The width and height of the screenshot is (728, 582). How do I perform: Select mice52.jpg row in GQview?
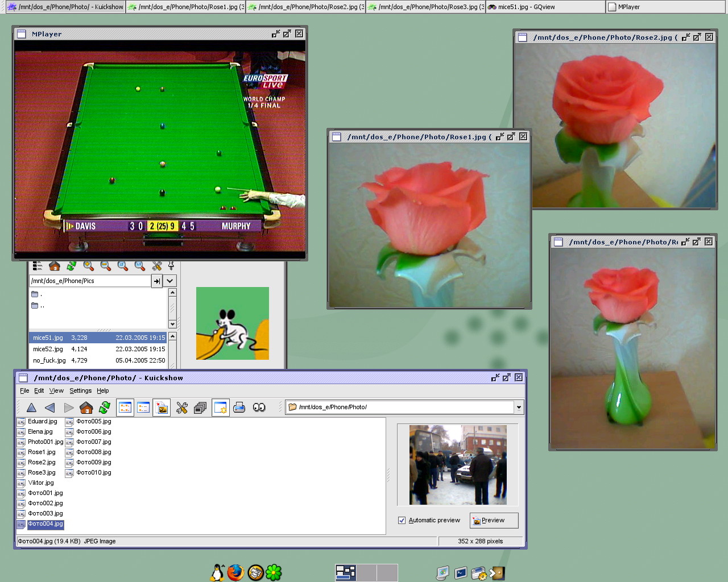(x=98, y=349)
